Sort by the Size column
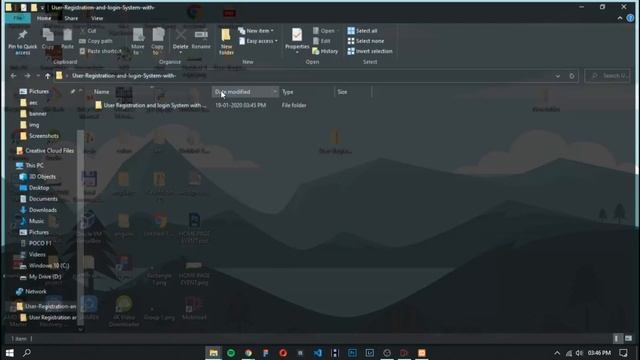 point(342,92)
